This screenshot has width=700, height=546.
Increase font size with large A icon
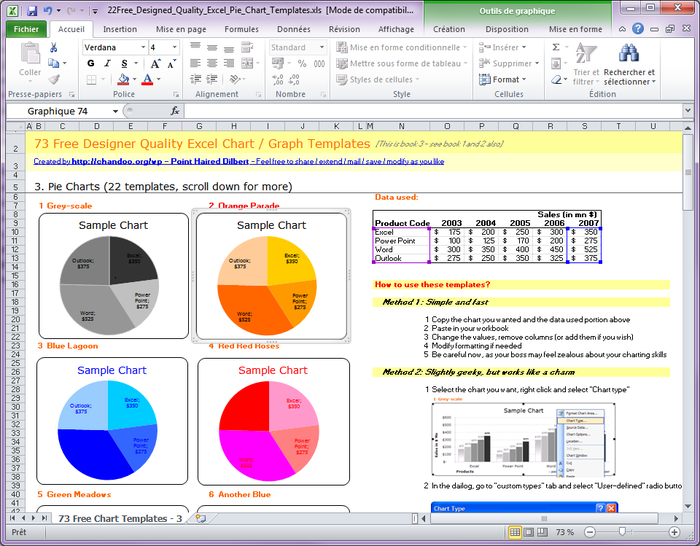(x=155, y=63)
